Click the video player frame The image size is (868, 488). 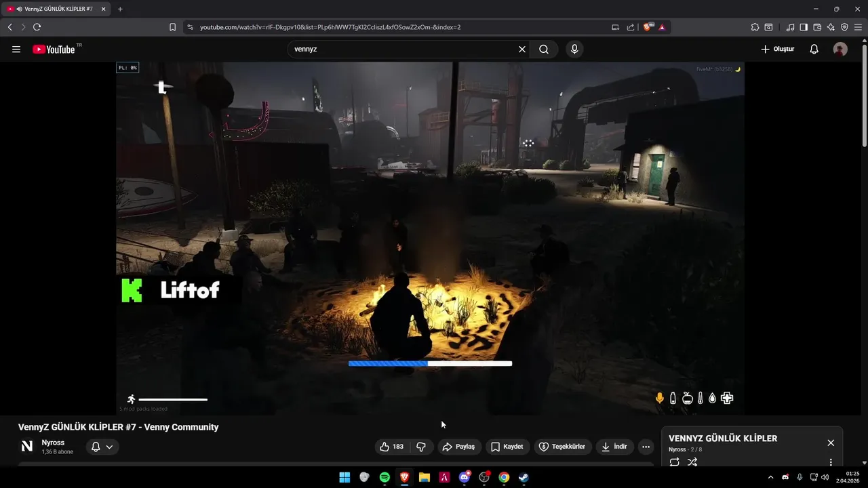[x=430, y=238]
